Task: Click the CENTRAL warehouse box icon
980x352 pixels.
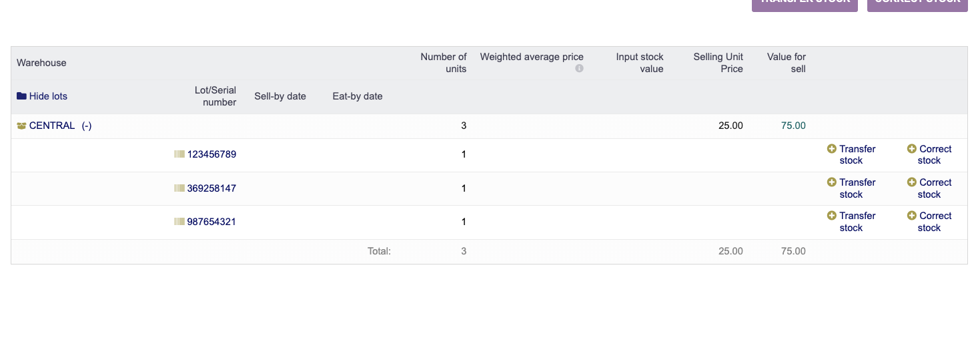Action: (x=21, y=126)
